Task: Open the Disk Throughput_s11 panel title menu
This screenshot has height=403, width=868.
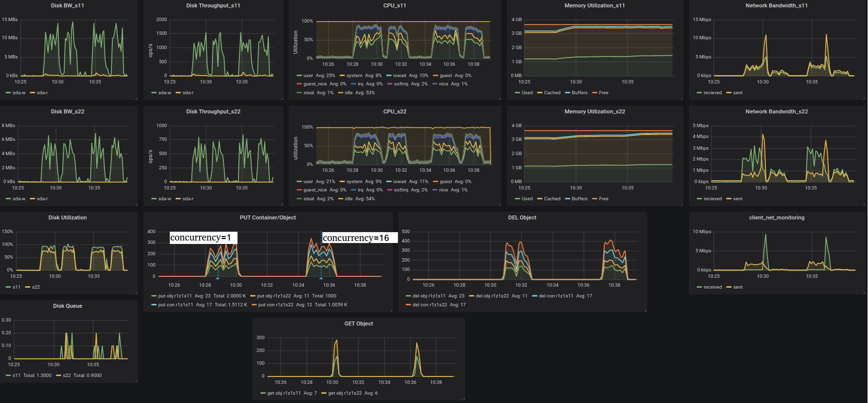Action: (213, 5)
